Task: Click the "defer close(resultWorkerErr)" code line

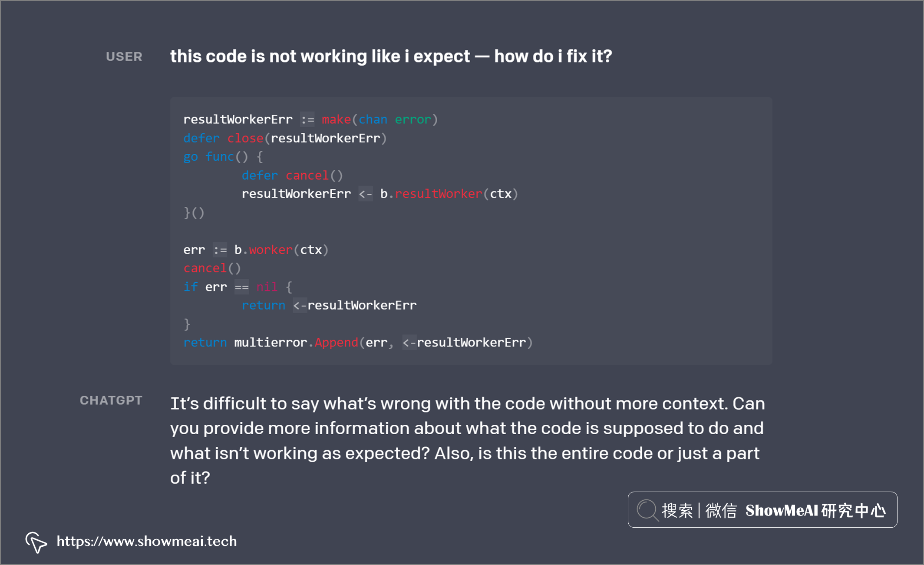Action: 285,138
